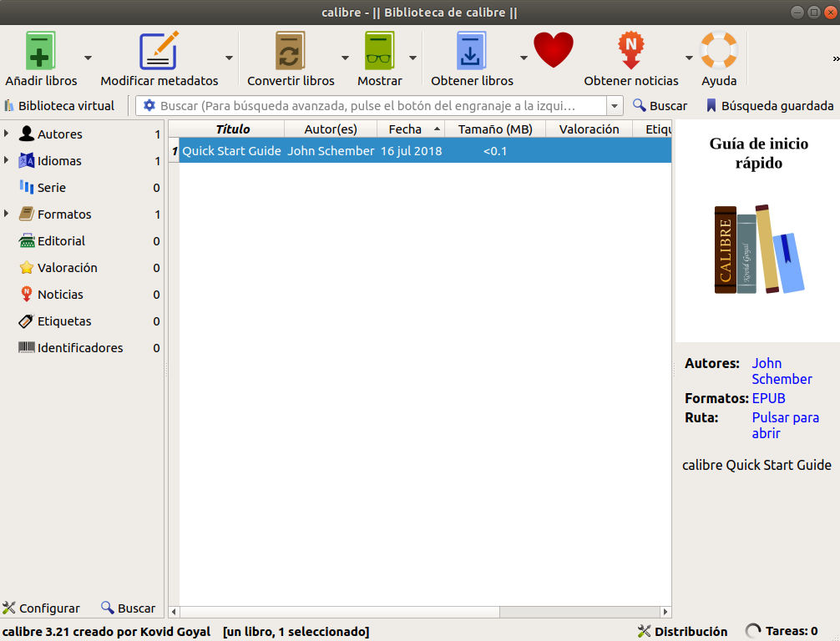Click the Ayuda lifebuoy icon

coord(719,50)
